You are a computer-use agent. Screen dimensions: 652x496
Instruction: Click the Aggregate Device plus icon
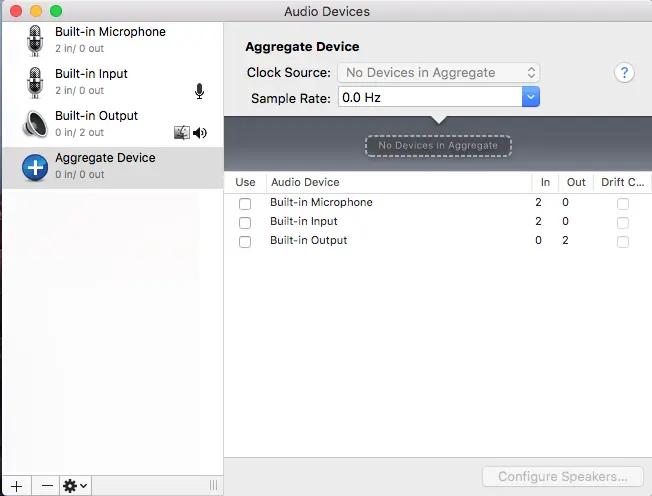[x=35, y=167]
